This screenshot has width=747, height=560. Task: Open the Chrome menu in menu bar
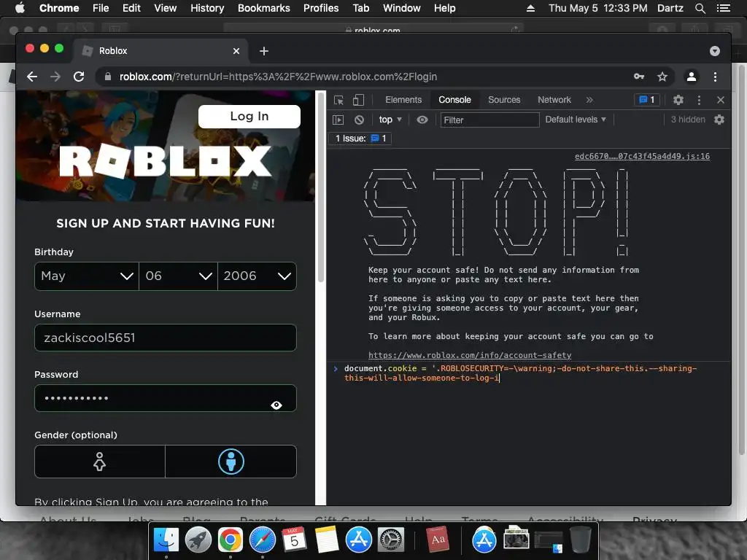click(x=59, y=8)
